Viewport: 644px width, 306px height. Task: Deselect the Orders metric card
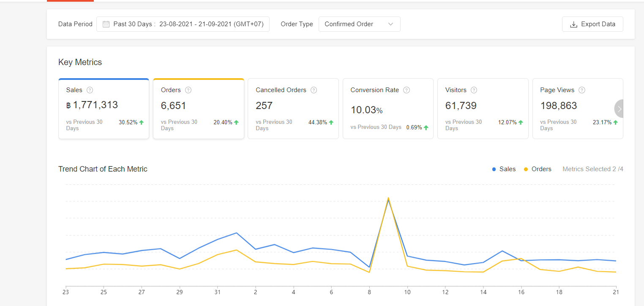[198, 109]
